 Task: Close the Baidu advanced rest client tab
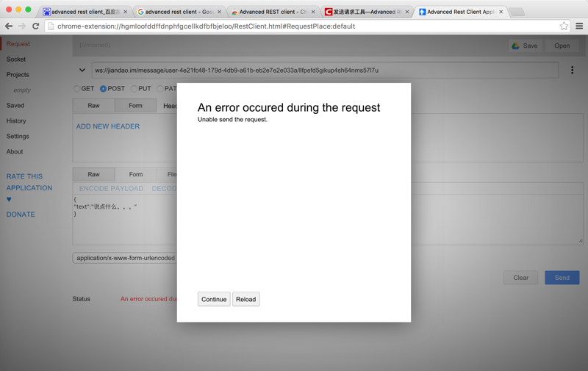(125, 12)
